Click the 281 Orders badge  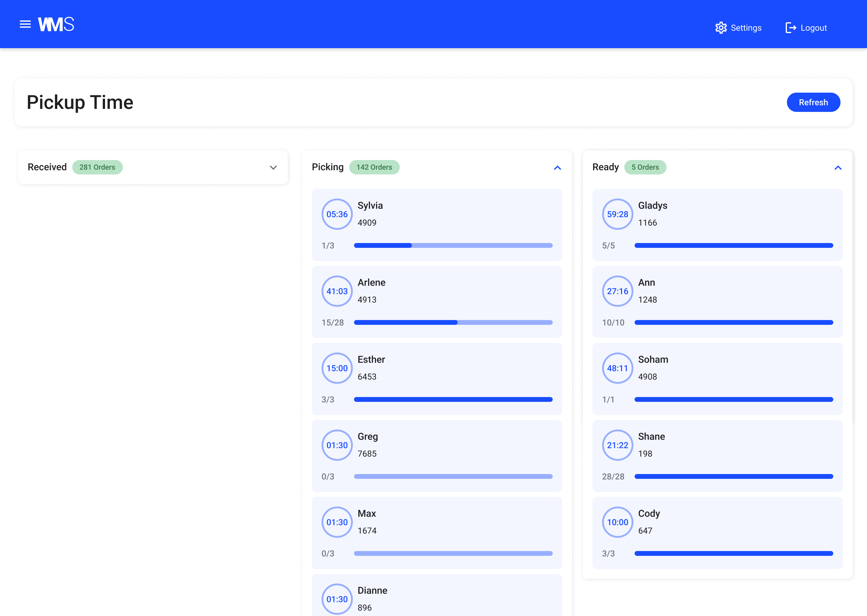point(97,167)
